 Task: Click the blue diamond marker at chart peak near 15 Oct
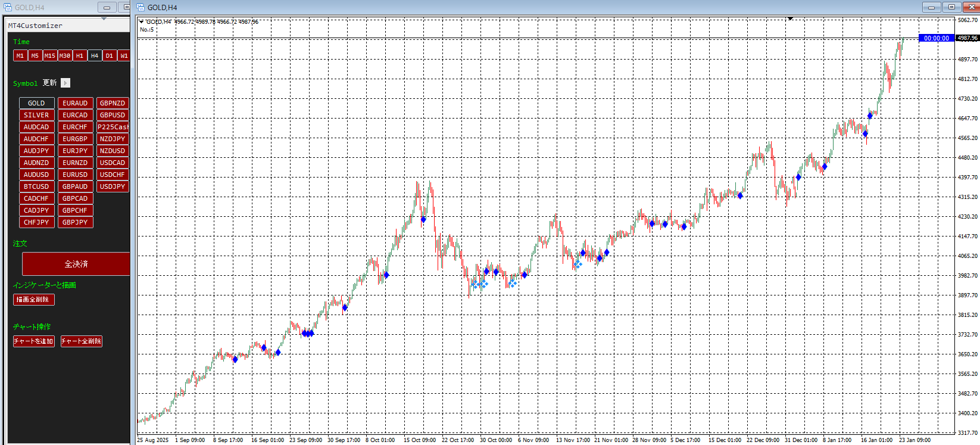(x=423, y=220)
